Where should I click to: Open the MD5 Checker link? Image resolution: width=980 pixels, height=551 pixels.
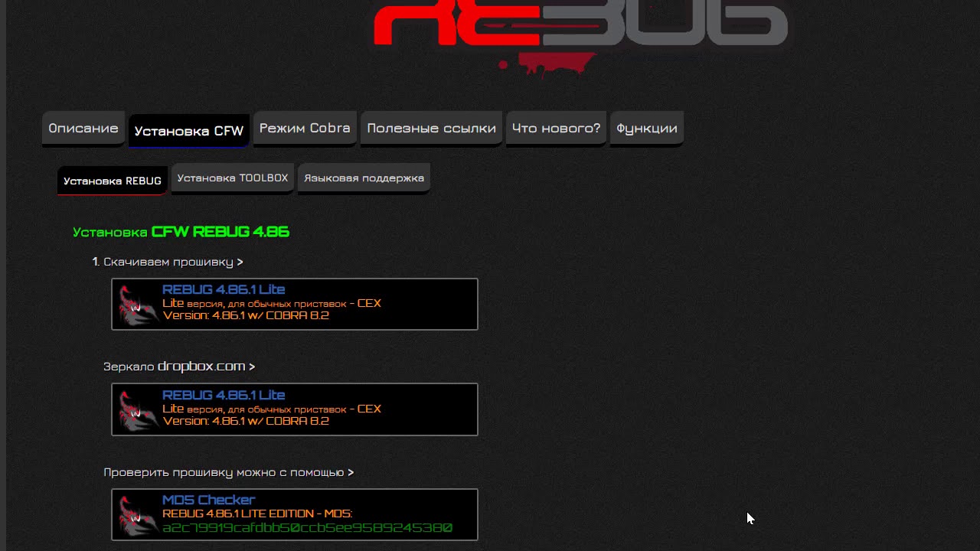(x=208, y=500)
